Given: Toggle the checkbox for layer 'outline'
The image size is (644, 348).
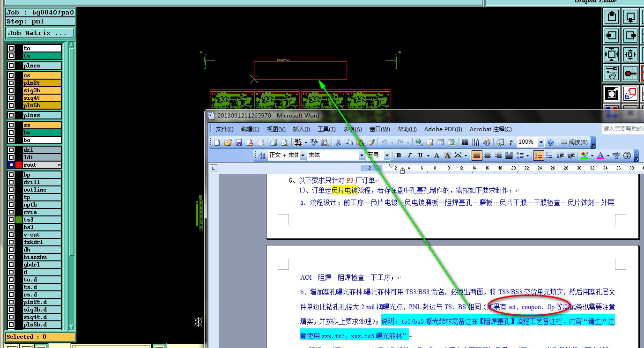Looking at the screenshot, I should point(11,190).
